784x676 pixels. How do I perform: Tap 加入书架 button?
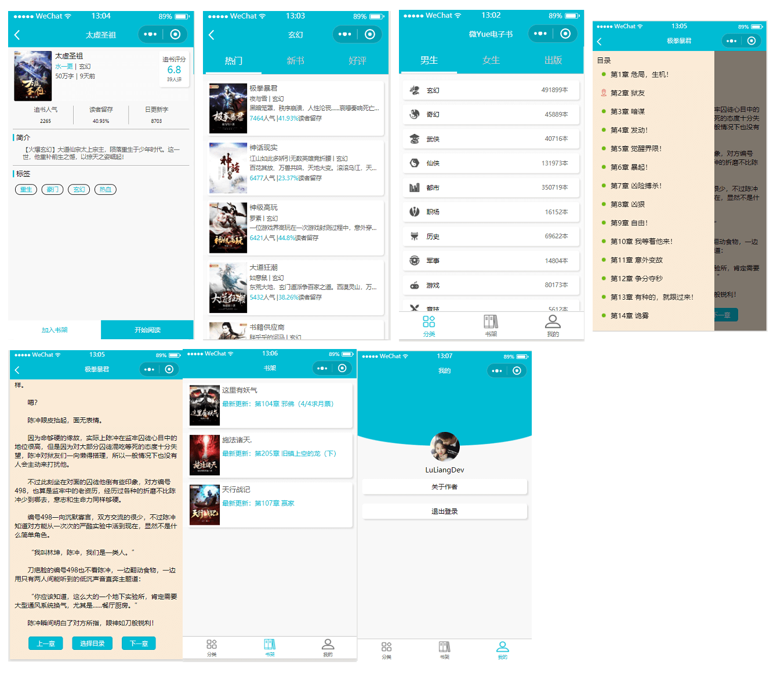click(55, 330)
